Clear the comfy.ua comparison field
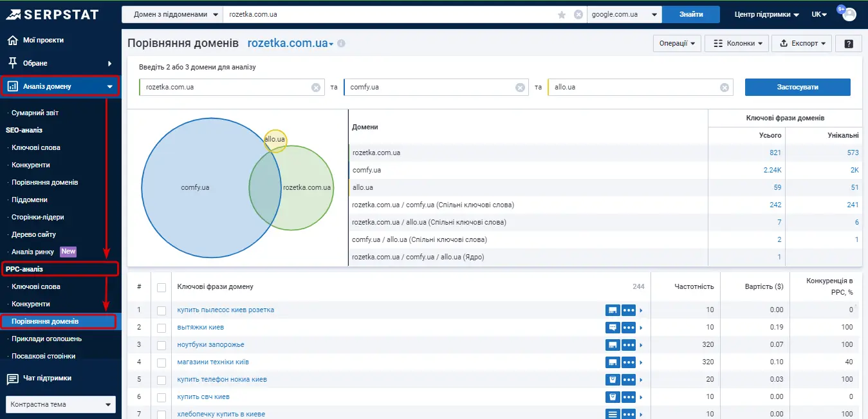The height and width of the screenshot is (419, 868). pos(520,88)
